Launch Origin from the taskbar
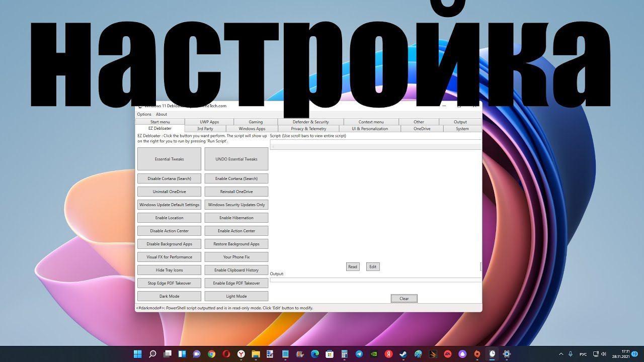Screen dimensions: 644x362 click(477, 354)
